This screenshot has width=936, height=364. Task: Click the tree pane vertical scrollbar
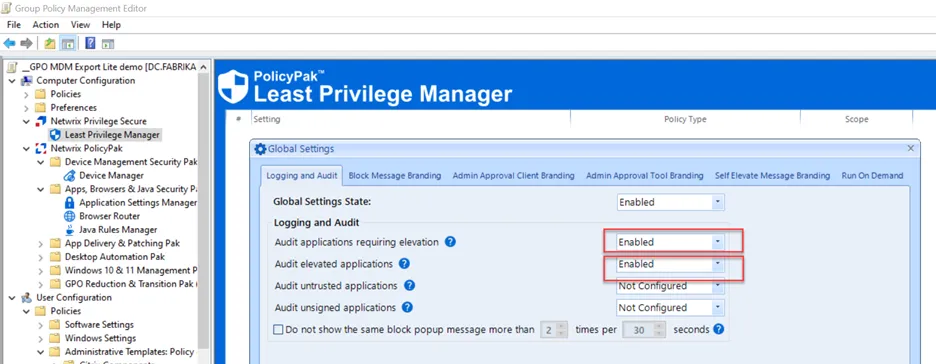(204, 212)
